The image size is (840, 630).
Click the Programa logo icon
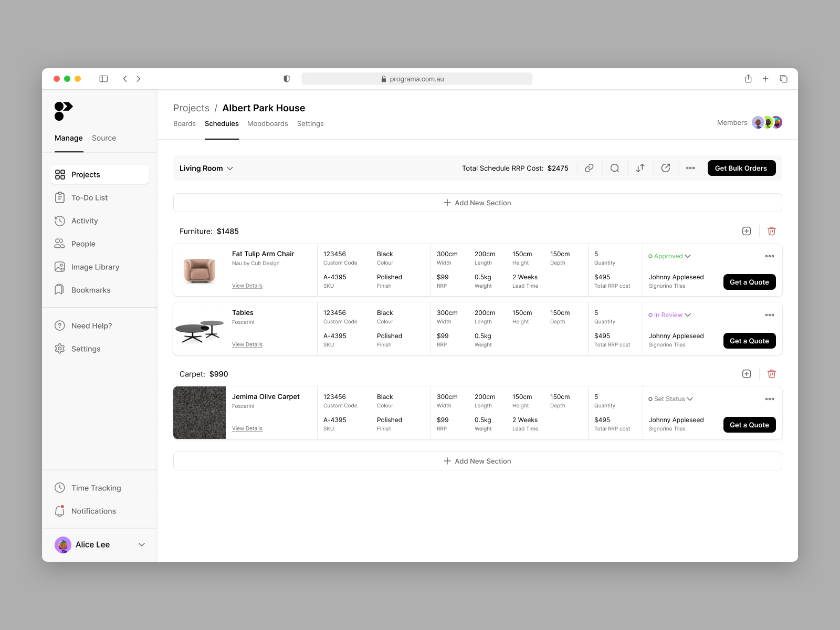click(x=64, y=111)
